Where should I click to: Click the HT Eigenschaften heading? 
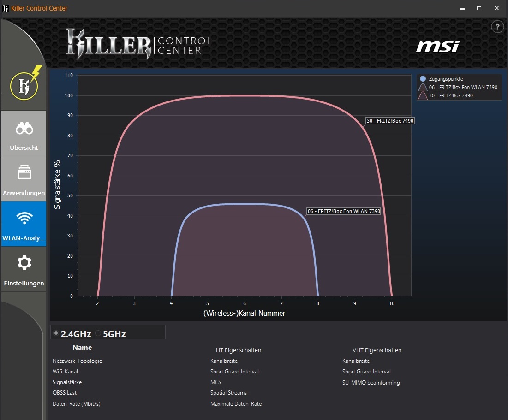[x=239, y=350]
